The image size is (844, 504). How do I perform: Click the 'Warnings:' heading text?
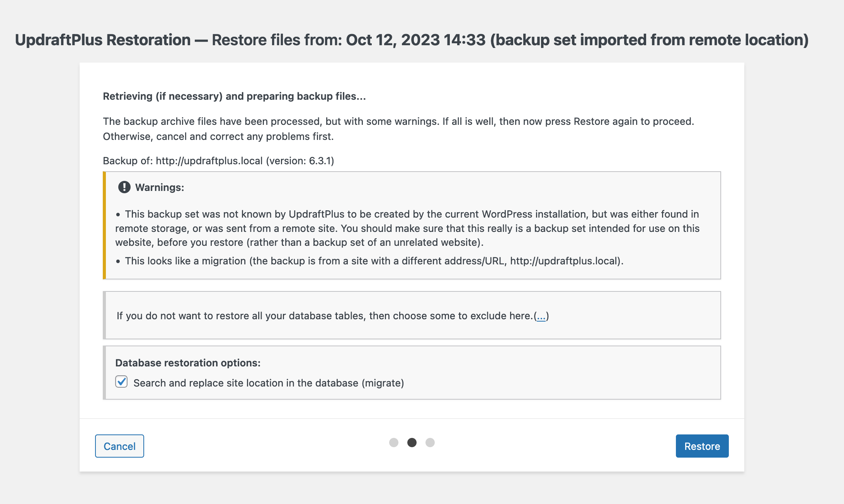tap(160, 187)
